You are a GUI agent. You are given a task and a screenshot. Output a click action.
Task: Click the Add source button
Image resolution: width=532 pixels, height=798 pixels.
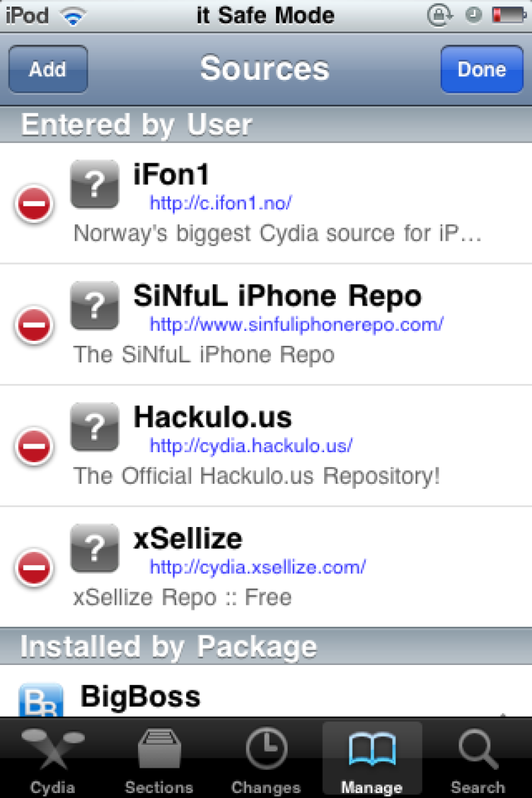coord(48,69)
